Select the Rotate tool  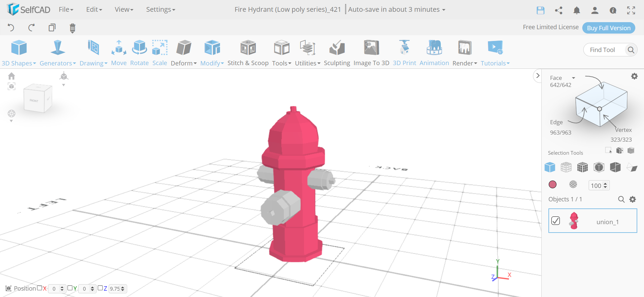(x=139, y=53)
